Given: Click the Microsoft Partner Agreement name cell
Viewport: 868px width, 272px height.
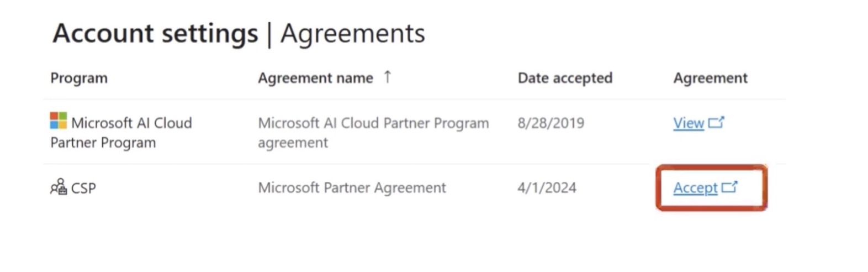Looking at the screenshot, I should pyautogui.click(x=352, y=188).
